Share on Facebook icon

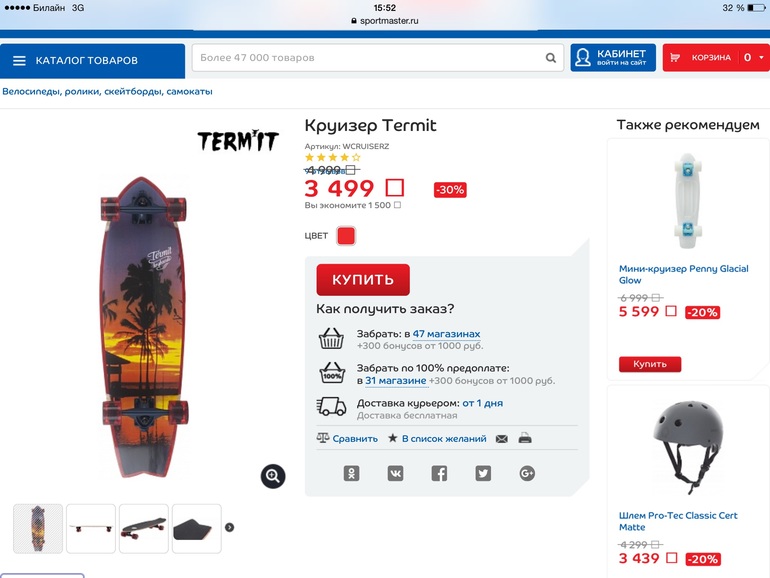click(x=439, y=473)
